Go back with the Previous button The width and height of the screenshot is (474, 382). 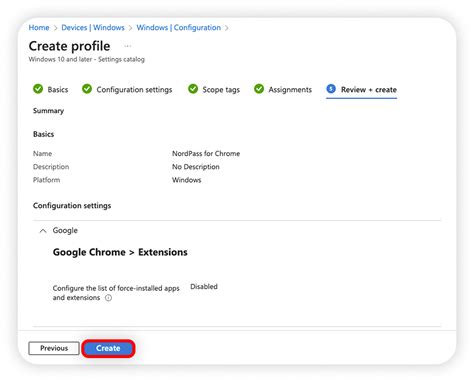click(x=54, y=348)
